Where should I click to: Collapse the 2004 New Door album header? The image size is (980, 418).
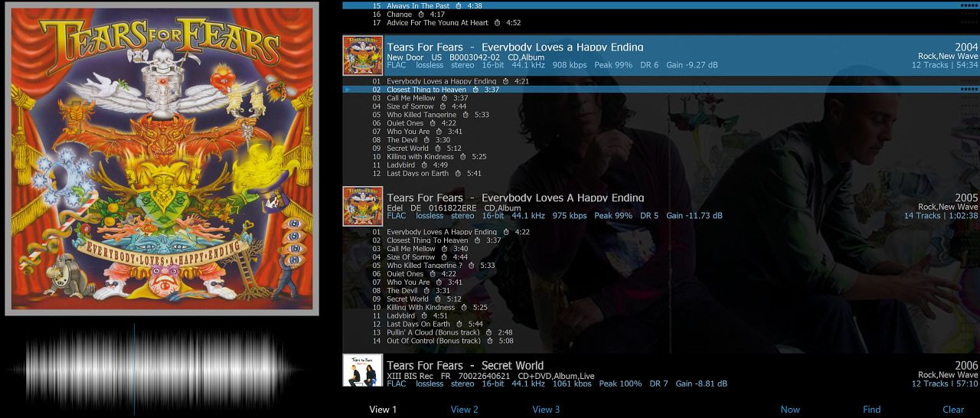[658, 55]
